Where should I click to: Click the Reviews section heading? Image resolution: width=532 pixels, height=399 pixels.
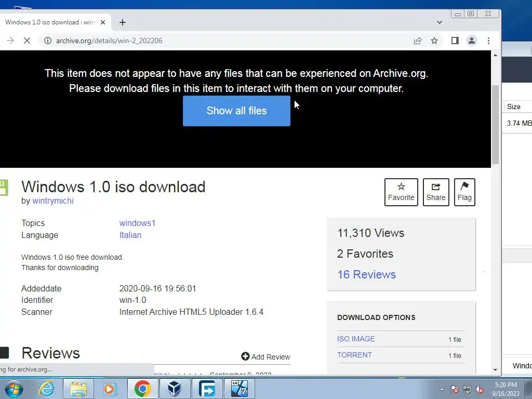[x=50, y=353]
